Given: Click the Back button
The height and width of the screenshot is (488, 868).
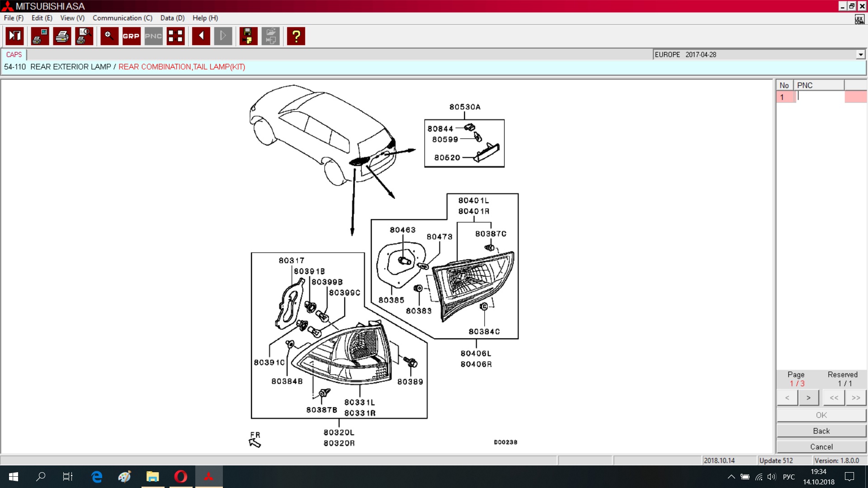Looking at the screenshot, I should 821,431.
